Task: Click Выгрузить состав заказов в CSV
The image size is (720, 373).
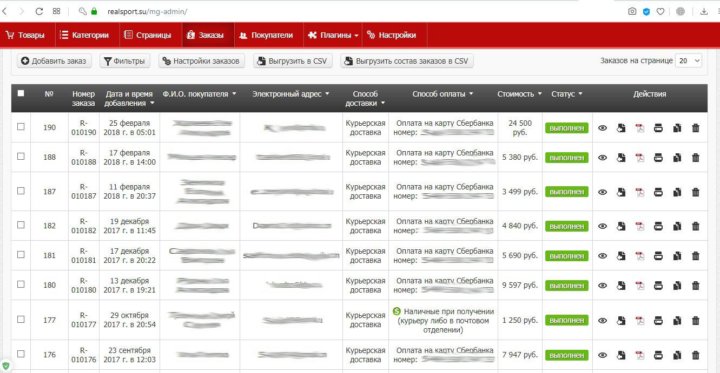Action: (x=406, y=61)
